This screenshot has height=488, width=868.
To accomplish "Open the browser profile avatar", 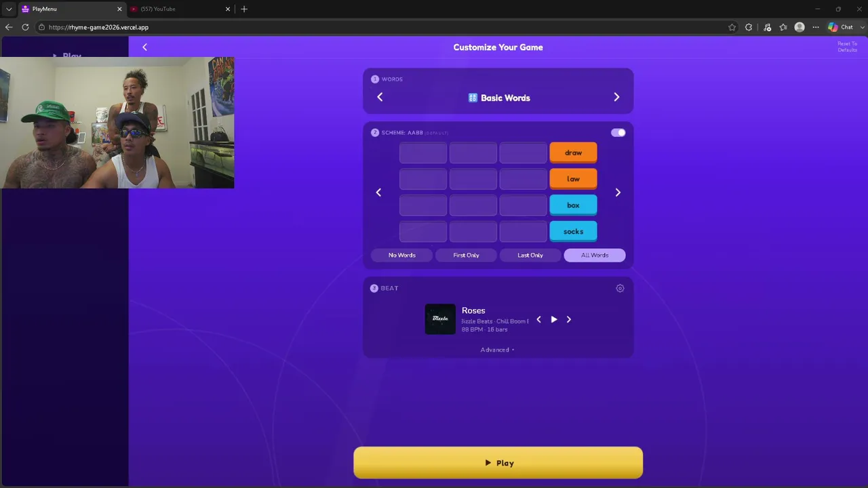I will 800,27.
